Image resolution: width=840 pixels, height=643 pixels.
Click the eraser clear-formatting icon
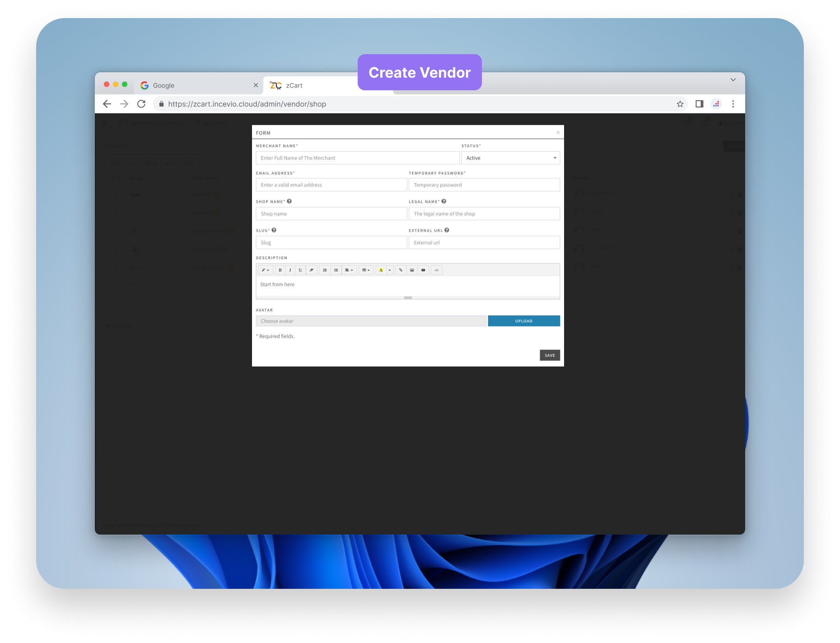click(x=311, y=270)
